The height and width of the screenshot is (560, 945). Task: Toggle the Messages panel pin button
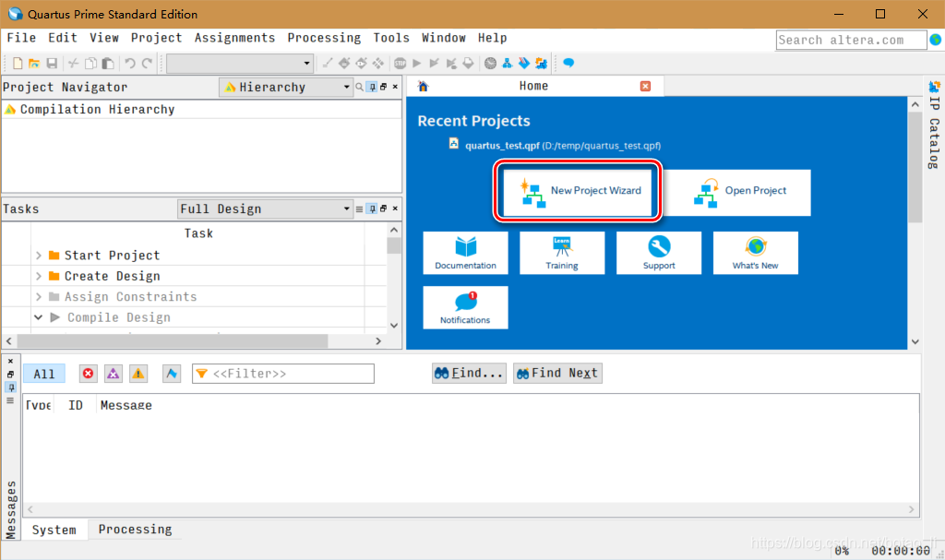(x=10, y=387)
